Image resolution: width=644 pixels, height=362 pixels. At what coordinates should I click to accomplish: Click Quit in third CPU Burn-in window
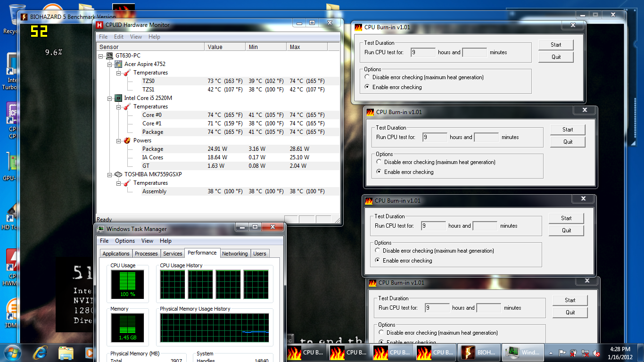click(566, 230)
